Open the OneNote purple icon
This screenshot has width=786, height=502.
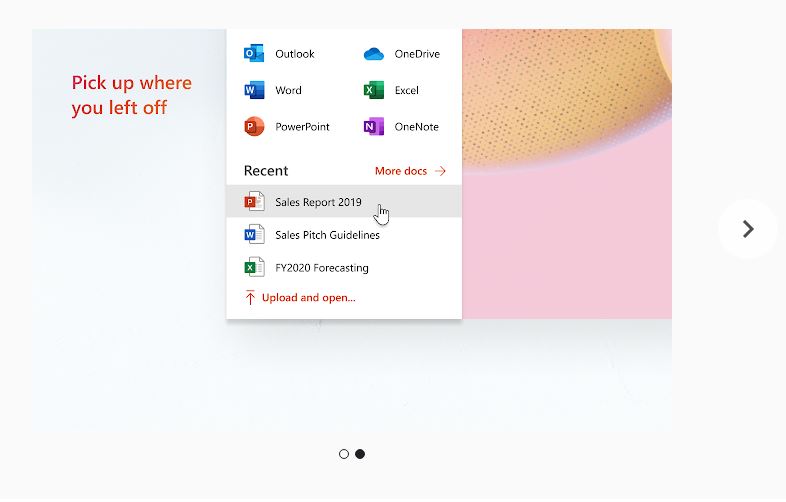pos(373,126)
